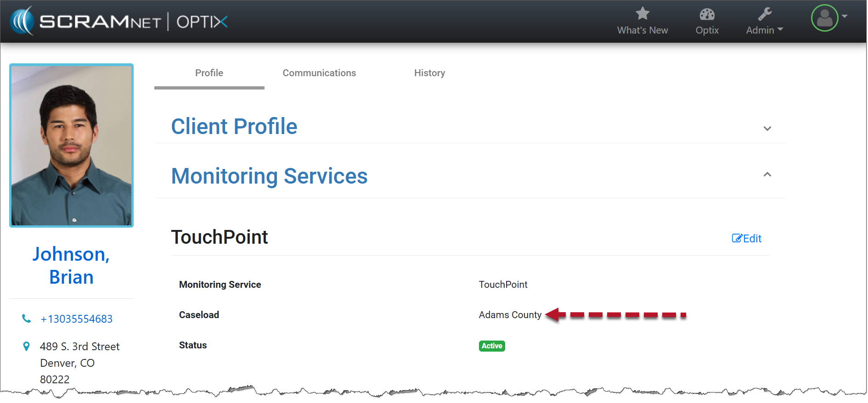Select the Profile tab
The height and width of the screenshot is (403, 868).
(x=209, y=73)
